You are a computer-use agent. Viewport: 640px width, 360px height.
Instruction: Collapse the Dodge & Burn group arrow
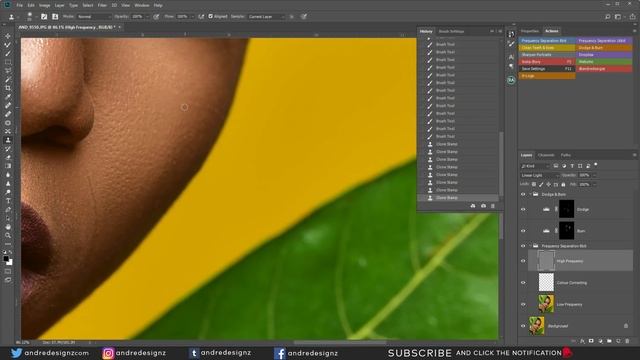coord(530,195)
